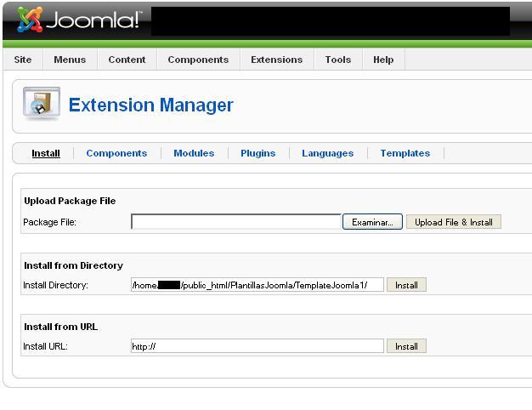Click the Install URL: label
The image size is (532, 410).
(45, 346)
